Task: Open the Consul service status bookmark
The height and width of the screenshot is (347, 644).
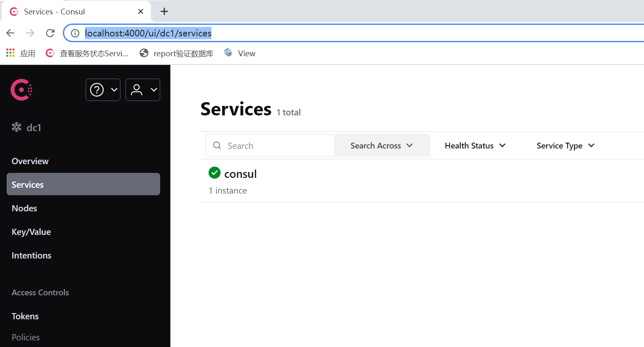Action: pyautogui.click(x=87, y=53)
